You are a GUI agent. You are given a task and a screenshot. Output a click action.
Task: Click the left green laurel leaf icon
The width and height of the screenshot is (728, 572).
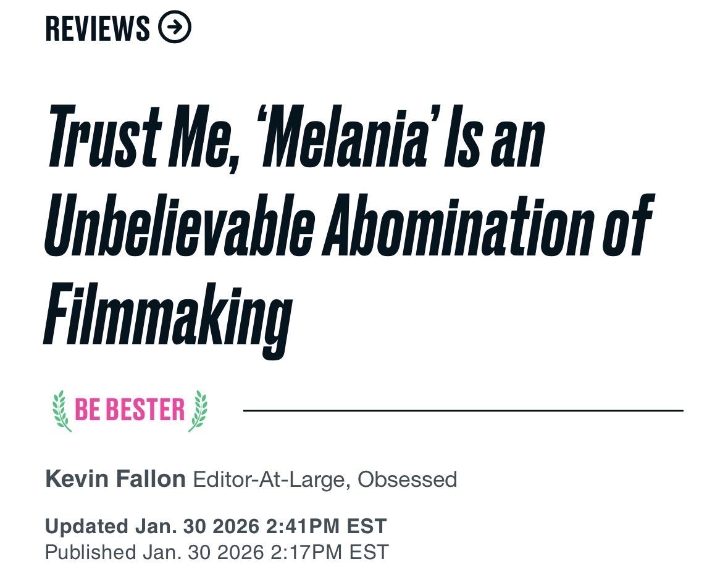point(61,410)
